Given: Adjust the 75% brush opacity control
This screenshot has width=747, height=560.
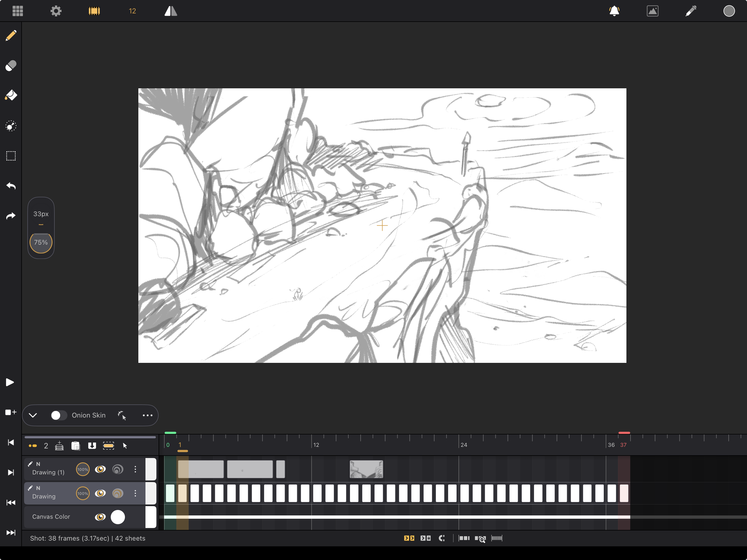Looking at the screenshot, I should click(x=41, y=242).
